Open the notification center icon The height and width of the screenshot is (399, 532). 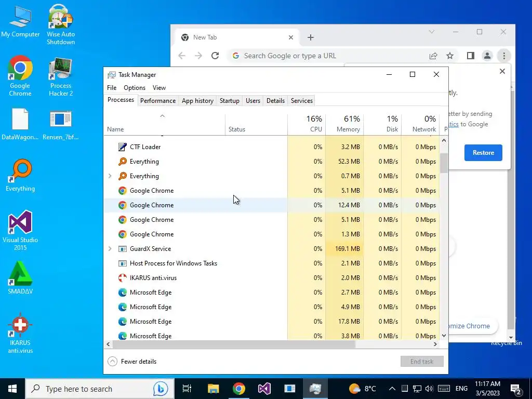(x=516, y=389)
